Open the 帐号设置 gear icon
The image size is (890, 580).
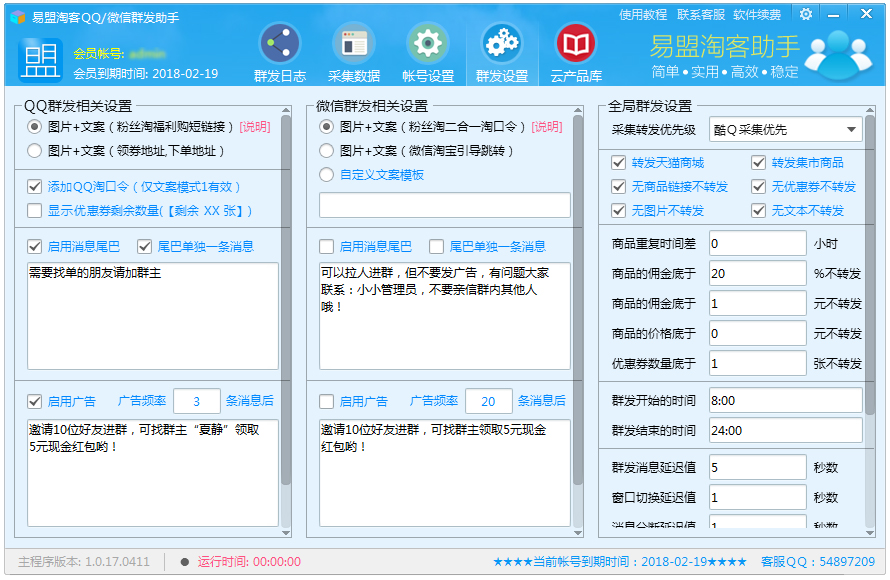tap(428, 45)
